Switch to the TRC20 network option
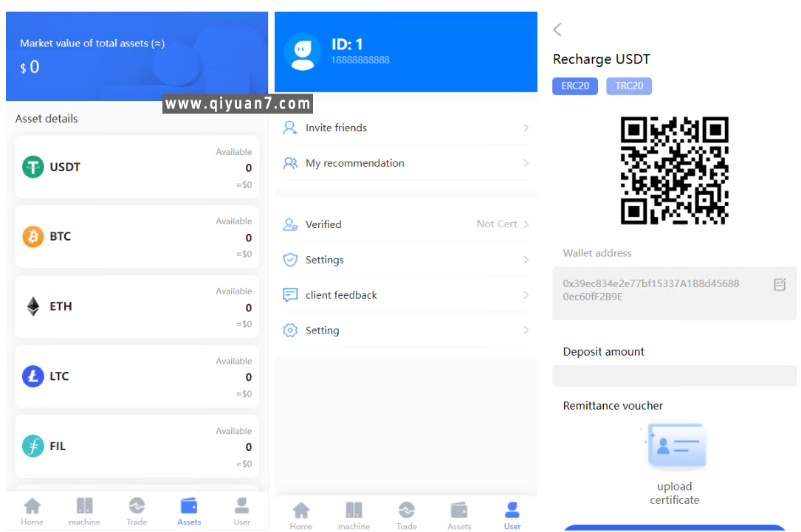Screen dimensions: 801x532 point(629,86)
